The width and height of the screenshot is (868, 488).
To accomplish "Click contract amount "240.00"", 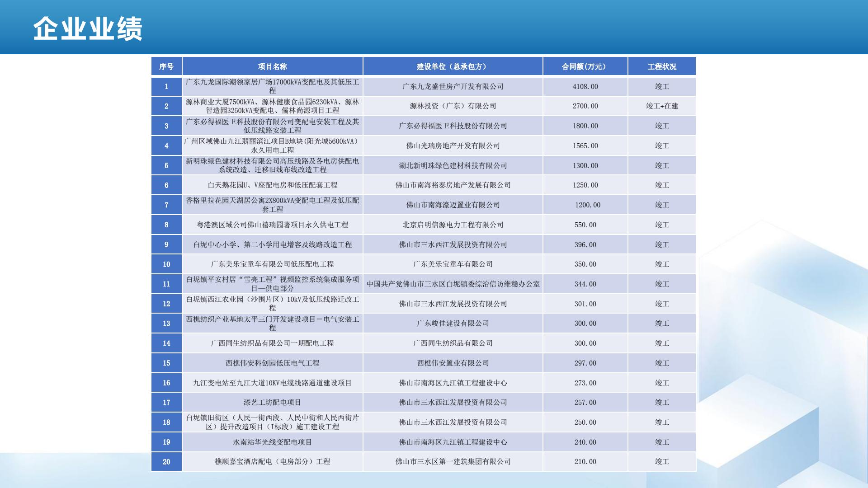I will click(585, 442).
